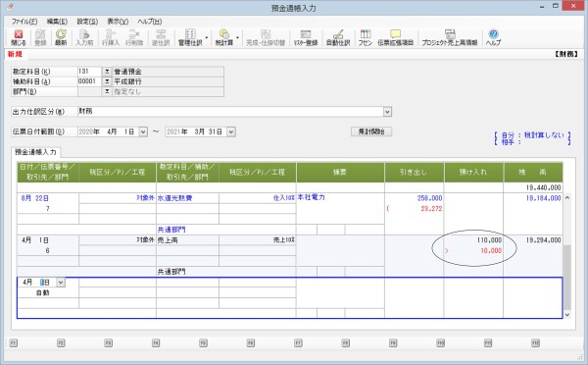Click the 預け入れ column header
588x365 pixels.
point(474,173)
